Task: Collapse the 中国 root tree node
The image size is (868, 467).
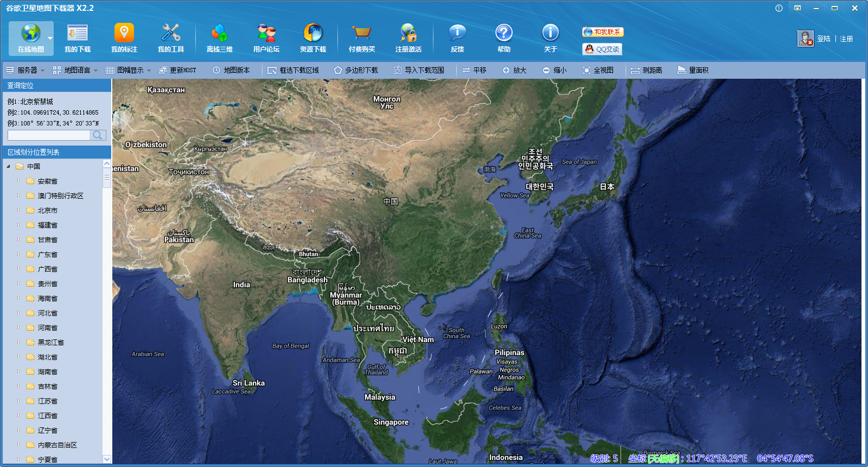Action: coord(9,166)
